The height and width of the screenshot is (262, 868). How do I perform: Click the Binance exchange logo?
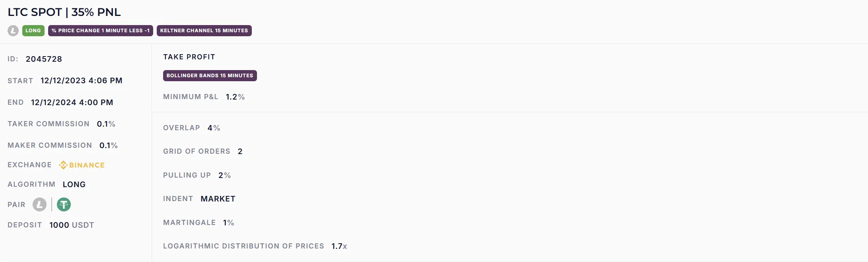pyautogui.click(x=82, y=165)
